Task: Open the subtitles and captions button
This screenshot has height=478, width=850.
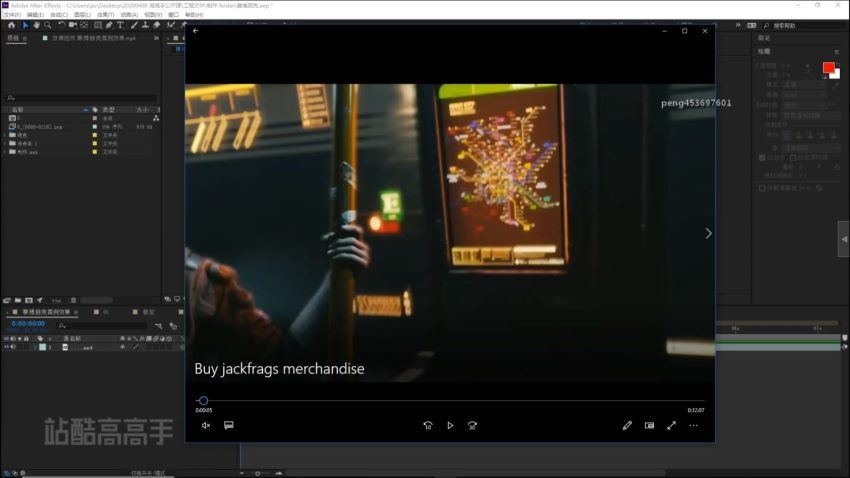Action: (229, 425)
